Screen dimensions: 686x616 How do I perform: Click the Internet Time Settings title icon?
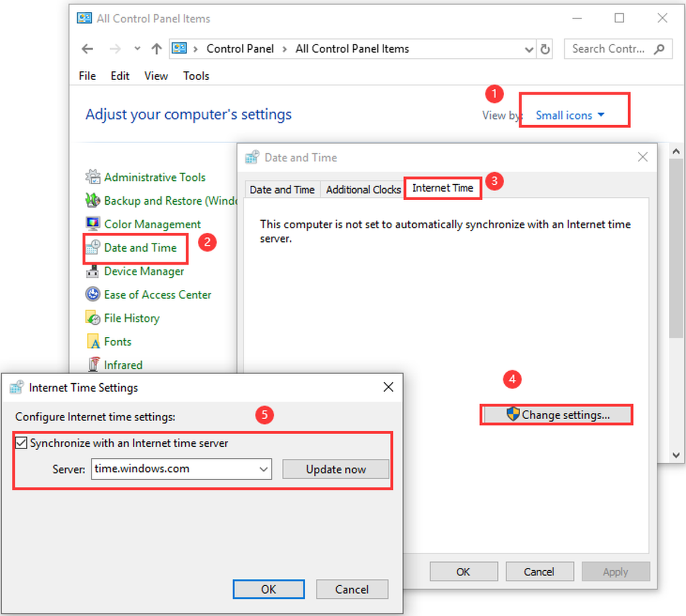click(x=17, y=387)
